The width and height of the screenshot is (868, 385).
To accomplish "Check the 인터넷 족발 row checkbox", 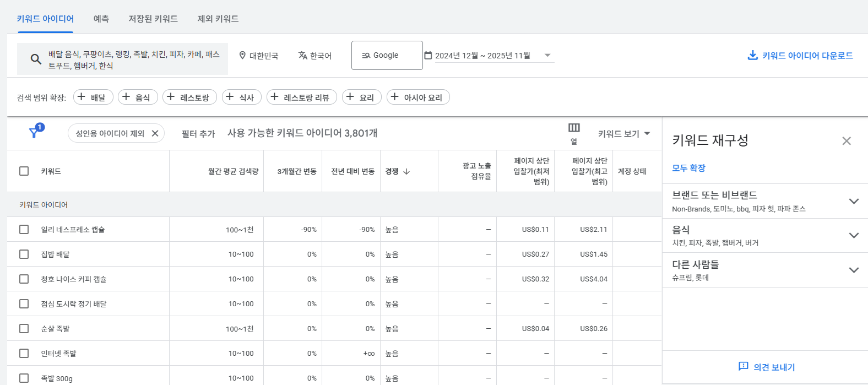I will click(24, 353).
